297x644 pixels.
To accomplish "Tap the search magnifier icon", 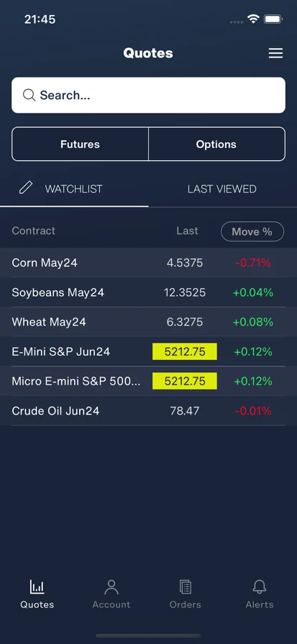I will [x=29, y=96].
